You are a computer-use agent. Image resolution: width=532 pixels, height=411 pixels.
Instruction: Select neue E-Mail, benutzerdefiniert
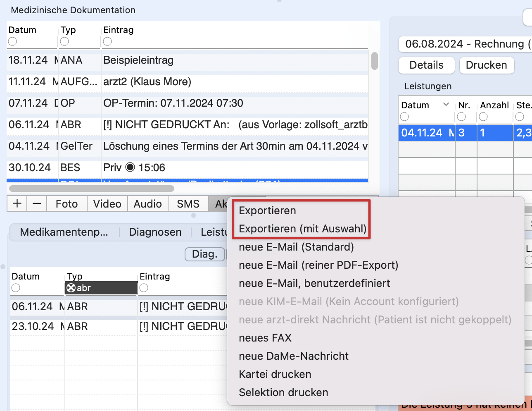(x=314, y=283)
